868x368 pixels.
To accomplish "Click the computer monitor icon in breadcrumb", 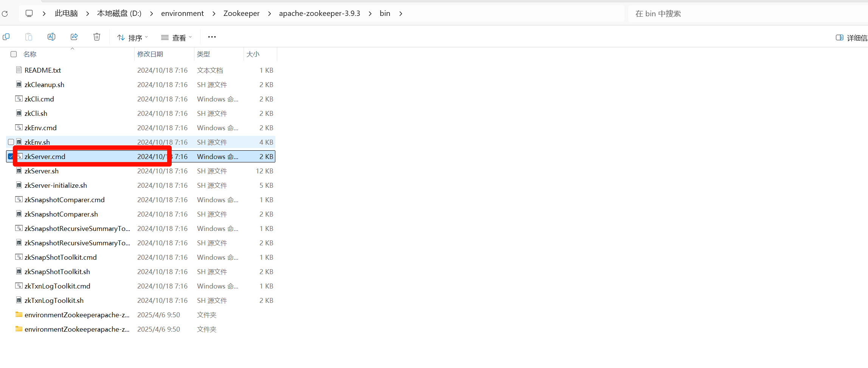I will pos(29,14).
